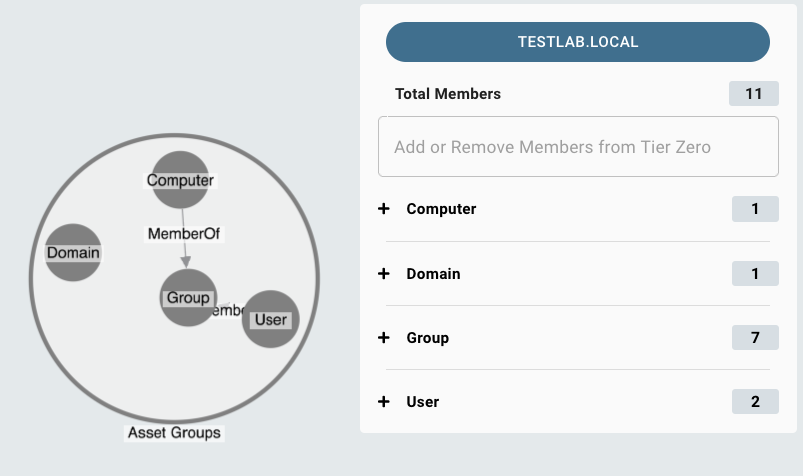
Task: Click the Total Members heading text
Action: tap(448, 94)
